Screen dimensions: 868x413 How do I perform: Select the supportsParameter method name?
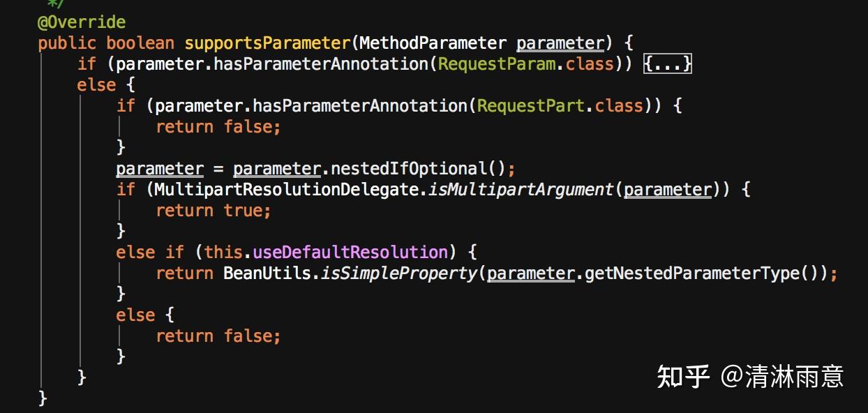coord(268,43)
